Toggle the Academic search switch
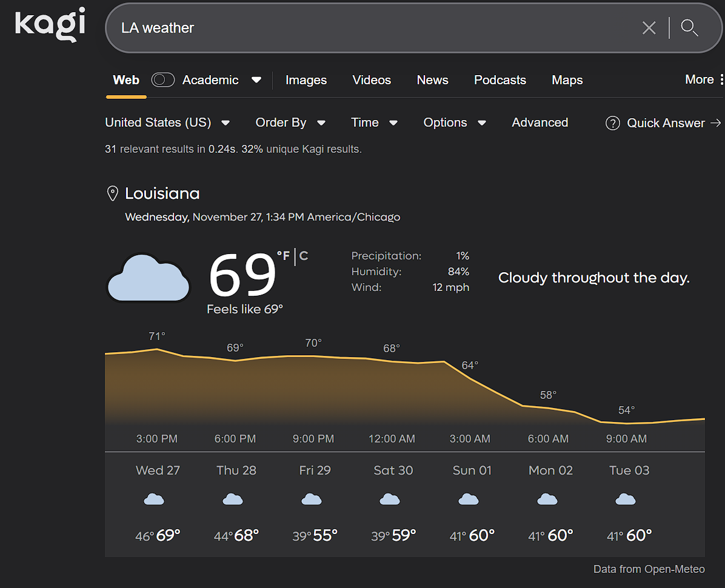 pos(162,80)
